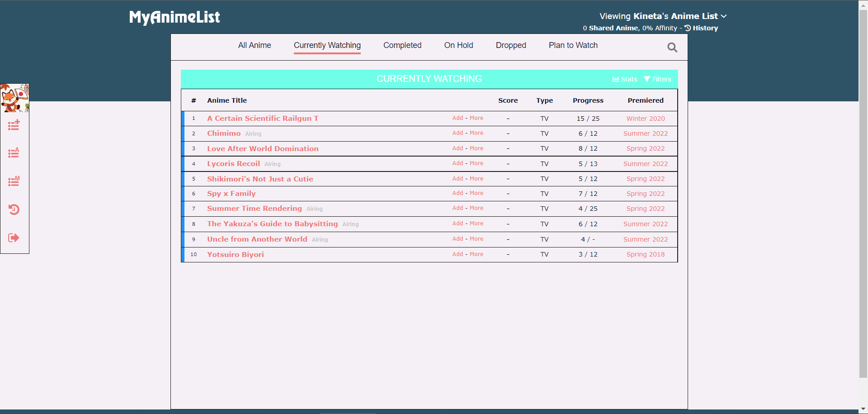This screenshot has width=868, height=414.
Task: Click the fox avatar in the sidebar
Action: [x=14, y=98]
